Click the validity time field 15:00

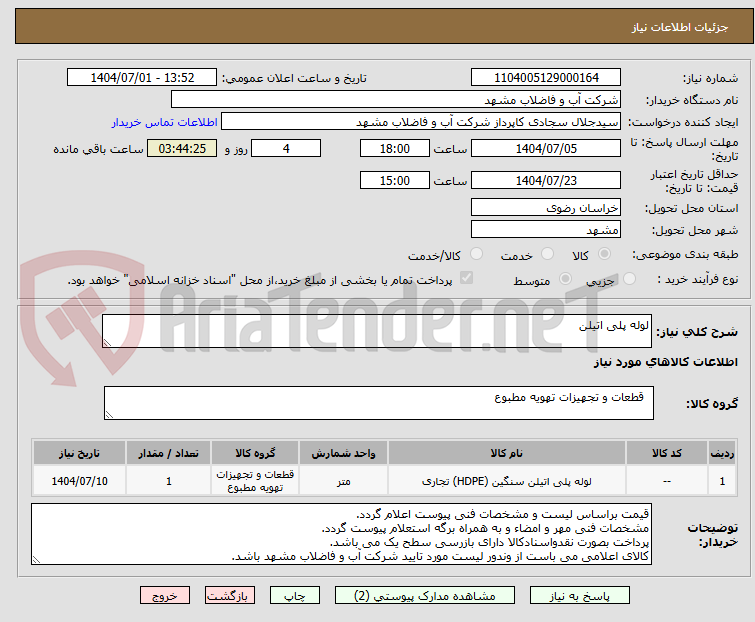tap(395, 180)
